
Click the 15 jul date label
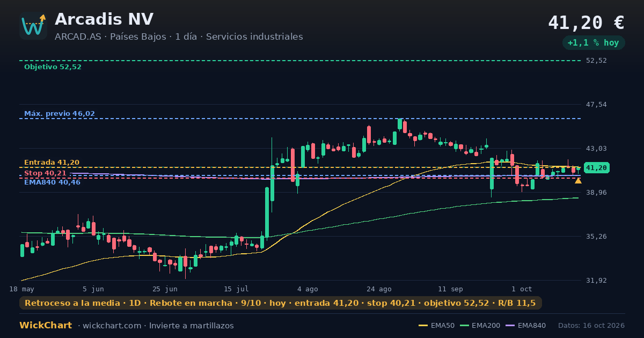coord(236,289)
